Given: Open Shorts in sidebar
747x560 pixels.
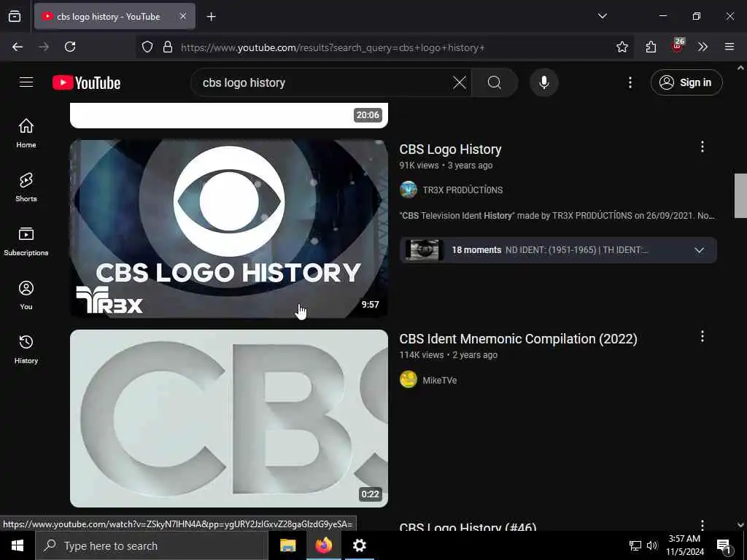Looking at the screenshot, I should click(26, 187).
